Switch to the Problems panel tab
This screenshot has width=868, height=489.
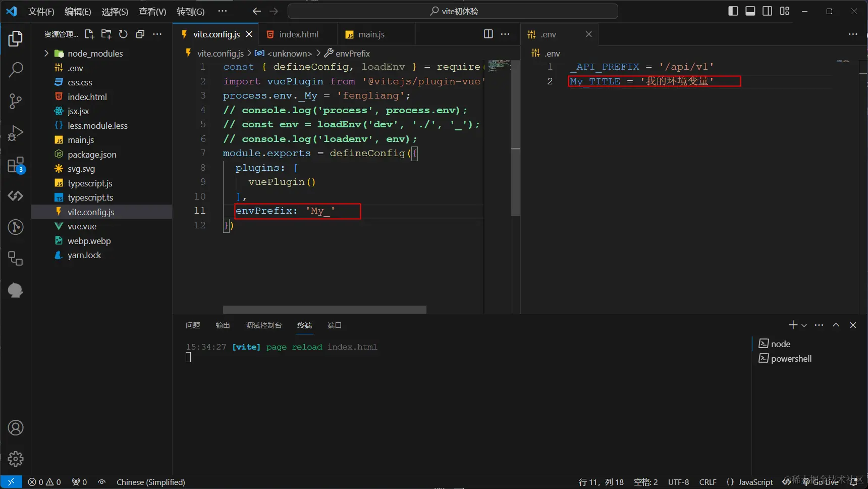[193, 325]
